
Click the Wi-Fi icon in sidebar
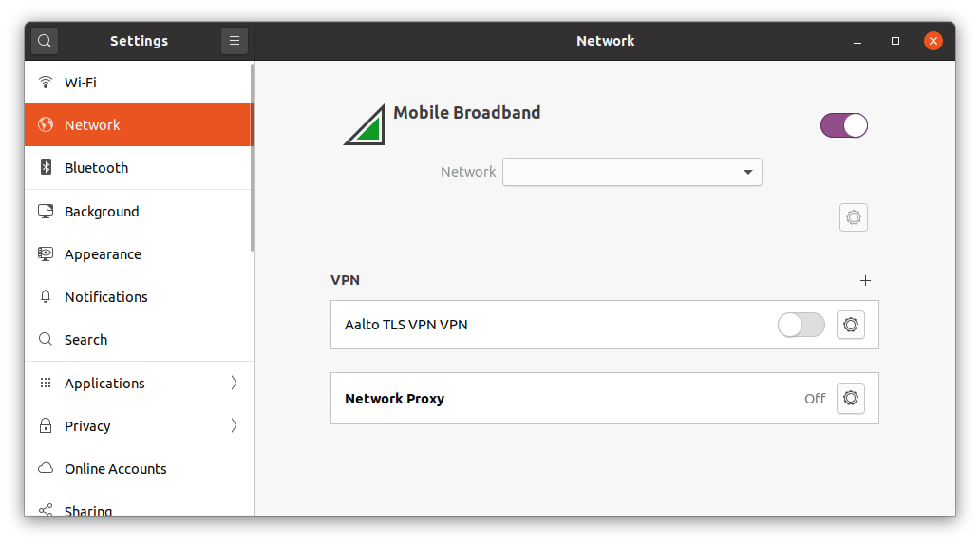(x=46, y=83)
